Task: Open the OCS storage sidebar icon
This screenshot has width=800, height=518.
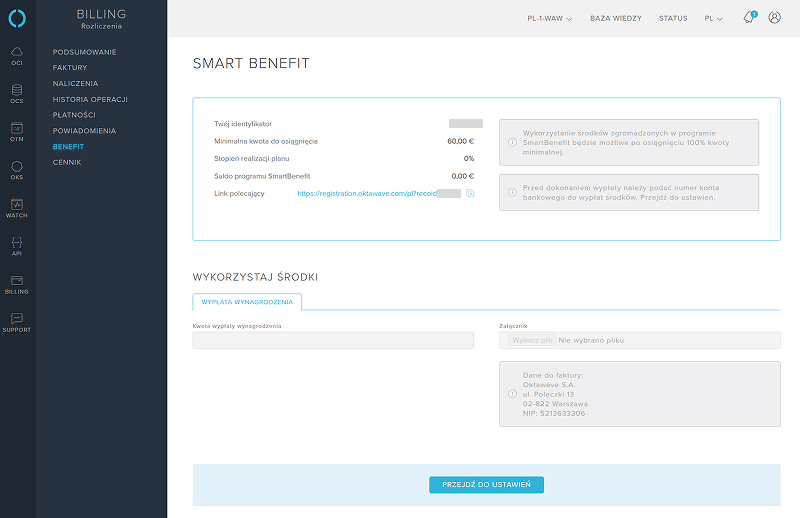Action: click(17, 94)
